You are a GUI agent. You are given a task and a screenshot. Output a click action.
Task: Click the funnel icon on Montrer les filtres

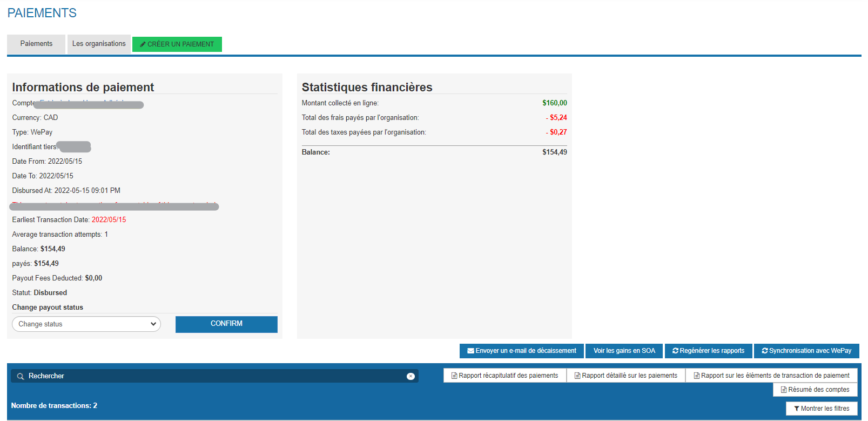[797, 409]
